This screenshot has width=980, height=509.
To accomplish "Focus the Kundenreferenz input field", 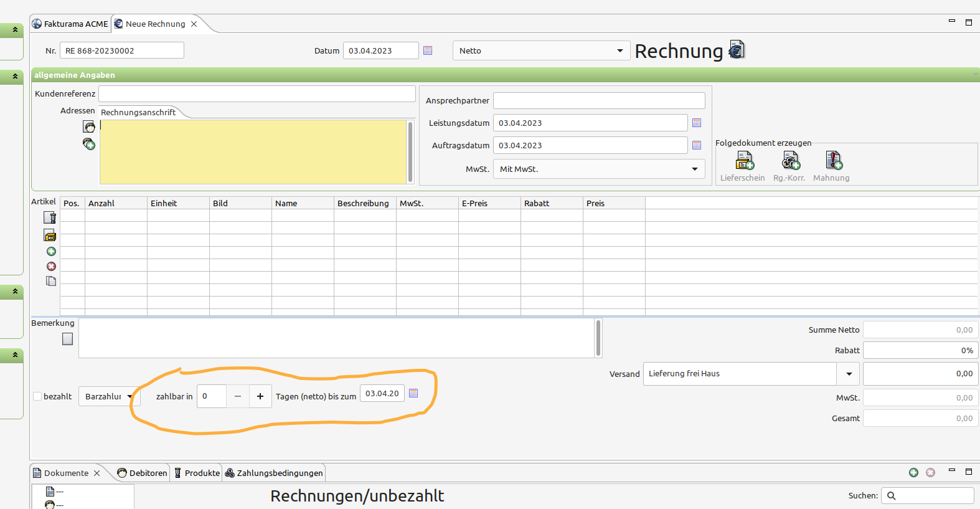I will point(257,93).
